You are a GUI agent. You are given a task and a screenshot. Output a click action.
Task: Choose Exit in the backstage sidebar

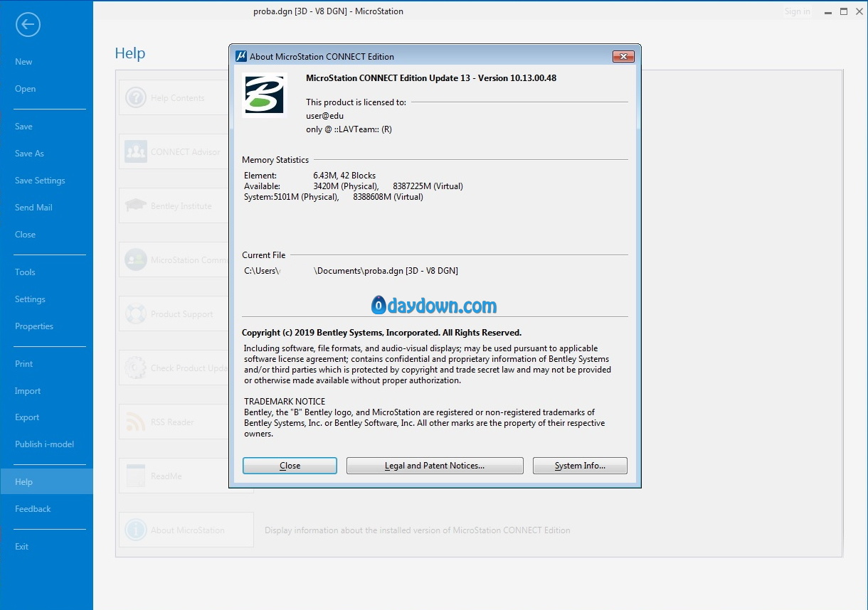click(46, 547)
